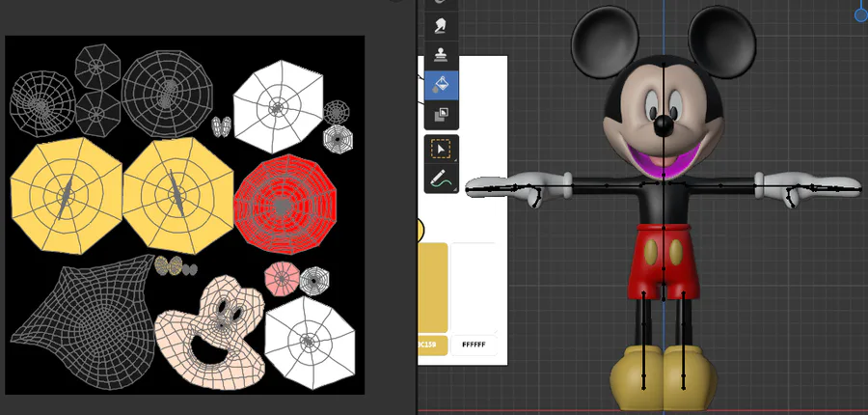868x415 pixels.
Task: Click Mickey's purple mouth interior
Action: (664, 161)
